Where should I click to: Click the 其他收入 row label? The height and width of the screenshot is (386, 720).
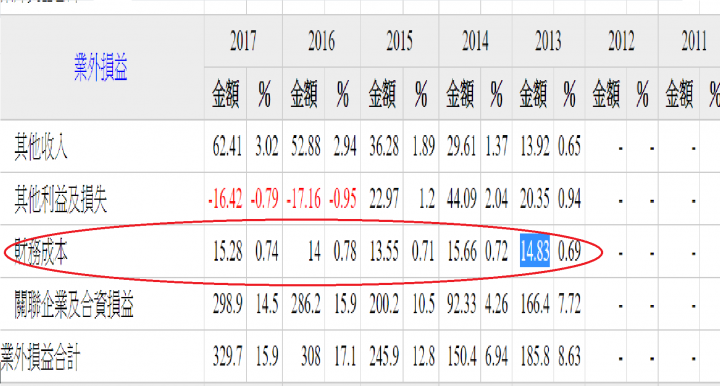41,147
